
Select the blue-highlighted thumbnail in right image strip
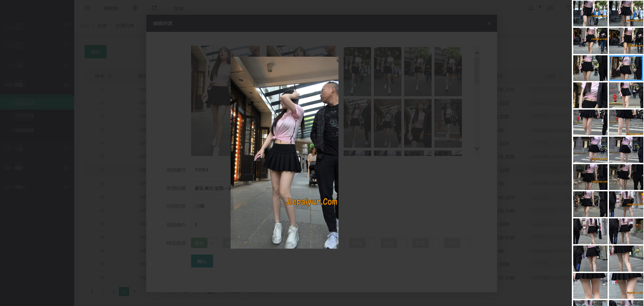626,68
